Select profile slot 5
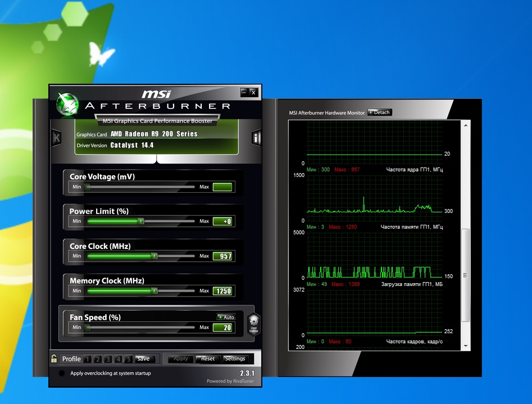 coord(128,359)
